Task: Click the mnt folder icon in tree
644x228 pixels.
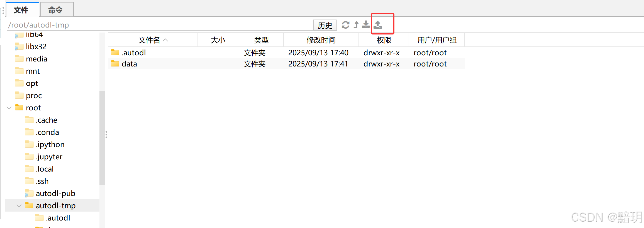Action: (x=19, y=71)
